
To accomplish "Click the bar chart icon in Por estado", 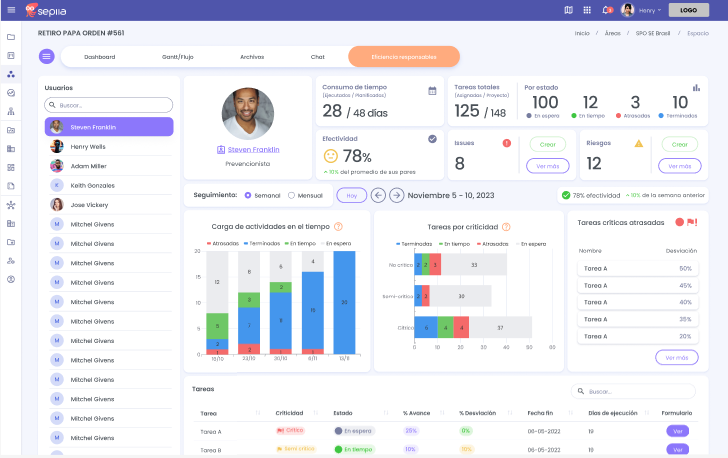I will click(696, 88).
